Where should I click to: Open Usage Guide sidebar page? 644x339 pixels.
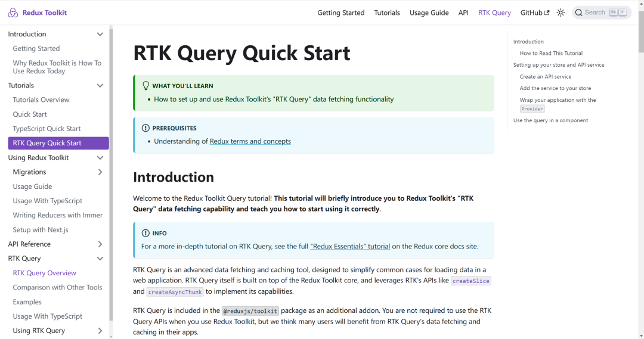[x=32, y=186]
